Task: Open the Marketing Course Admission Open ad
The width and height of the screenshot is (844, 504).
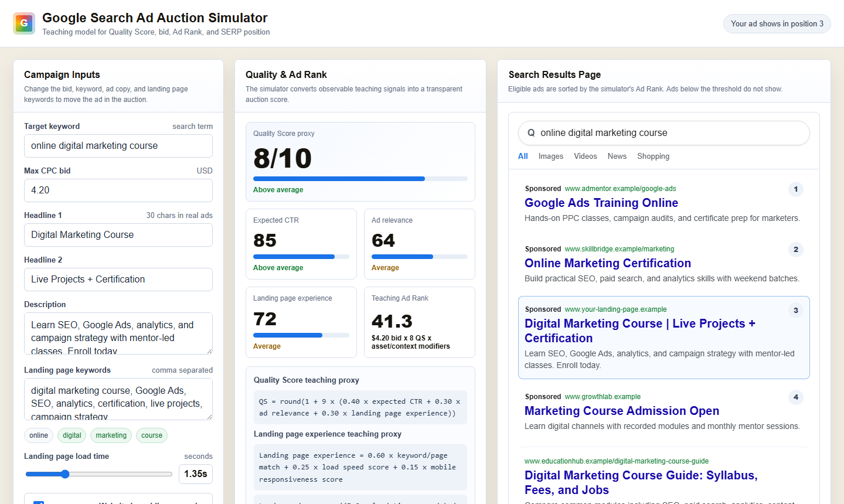Action: [622, 411]
